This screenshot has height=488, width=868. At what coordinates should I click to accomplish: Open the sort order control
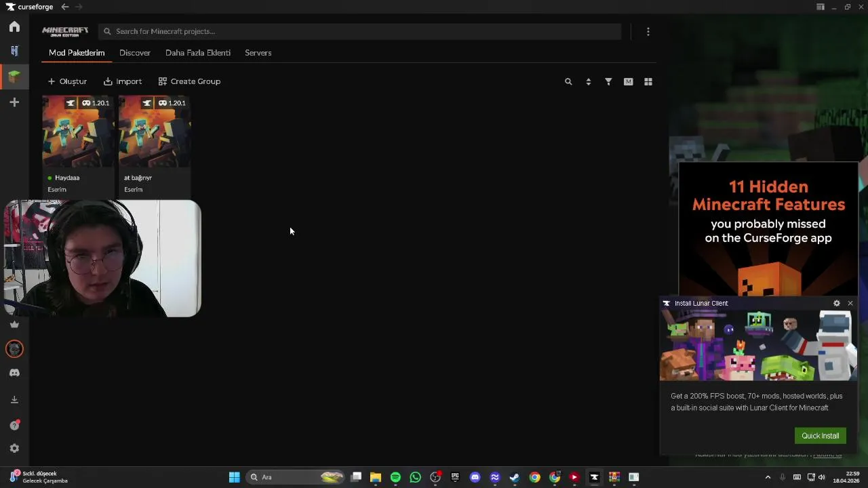click(x=588, y=81)
